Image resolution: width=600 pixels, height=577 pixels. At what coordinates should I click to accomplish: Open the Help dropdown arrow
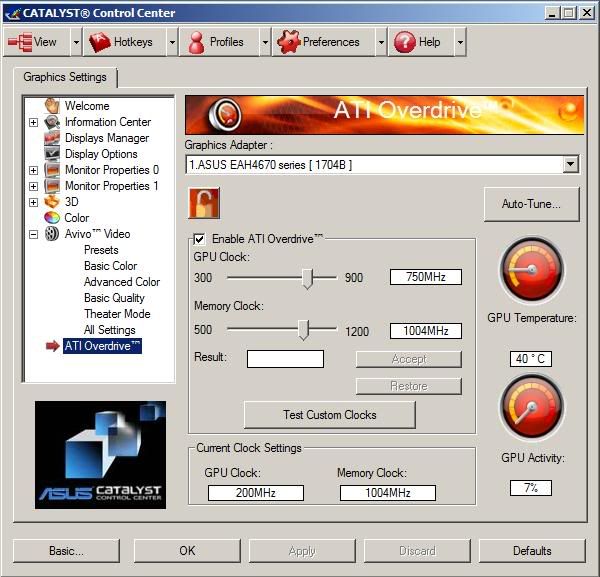coord(460,42)
